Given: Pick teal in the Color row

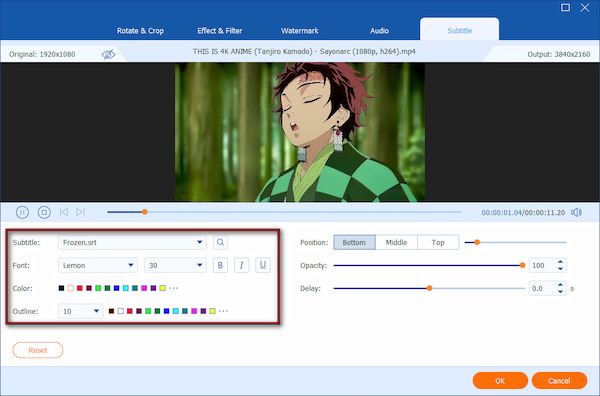Looking at the screenshot, I should 135,288.
